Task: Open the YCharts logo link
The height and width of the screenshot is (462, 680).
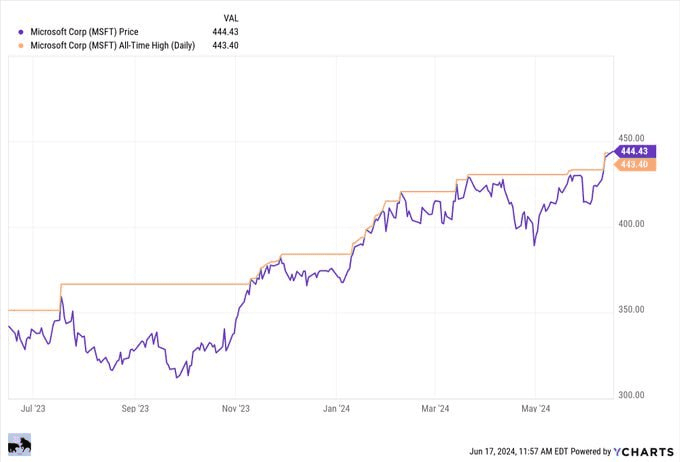Action: point(640,449)
